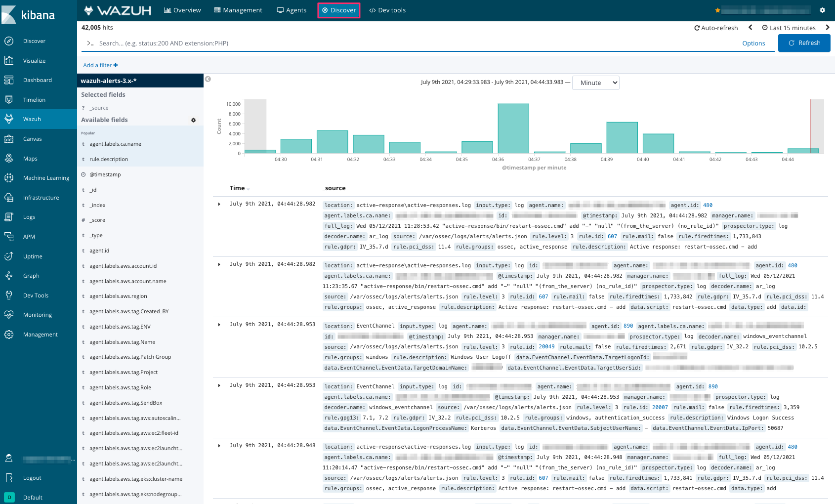The width and height of the screenshot is (835, 504).
Task: Expand the log row at 04:44:28.948
Action: coord(219,446)
